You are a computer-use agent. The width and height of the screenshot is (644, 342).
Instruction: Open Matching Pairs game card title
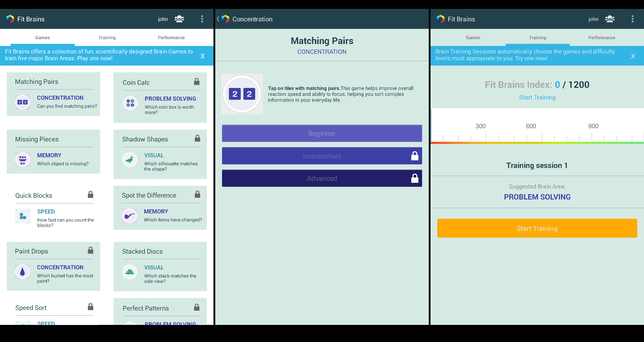[36, 82]
